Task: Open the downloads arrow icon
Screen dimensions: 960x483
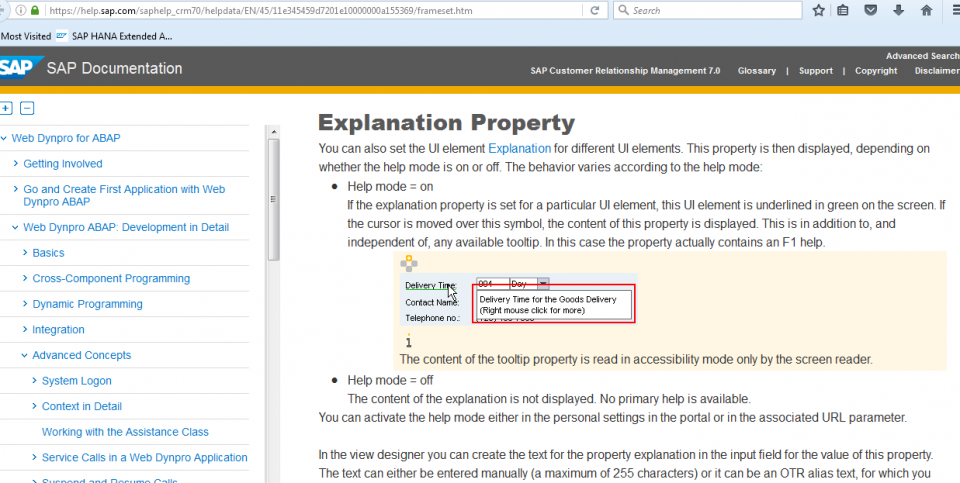Action: [x=898, y=10]
